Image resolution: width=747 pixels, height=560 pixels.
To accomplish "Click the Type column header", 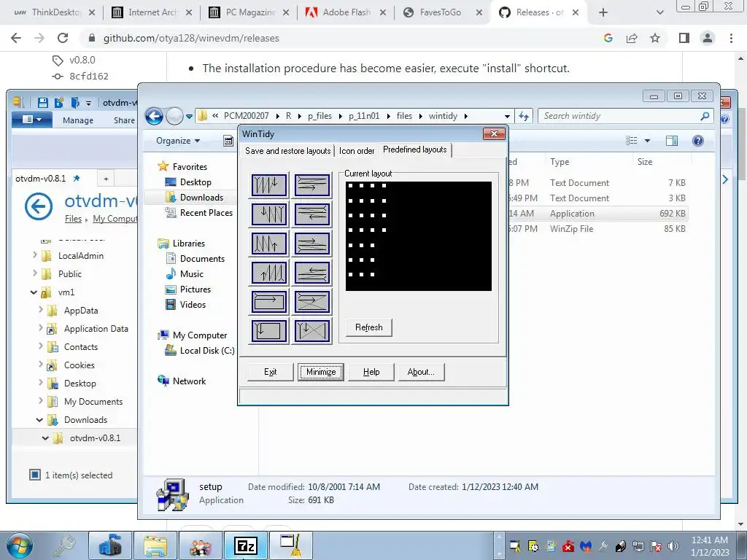I will pyautogui.click(x=560, y=162).
